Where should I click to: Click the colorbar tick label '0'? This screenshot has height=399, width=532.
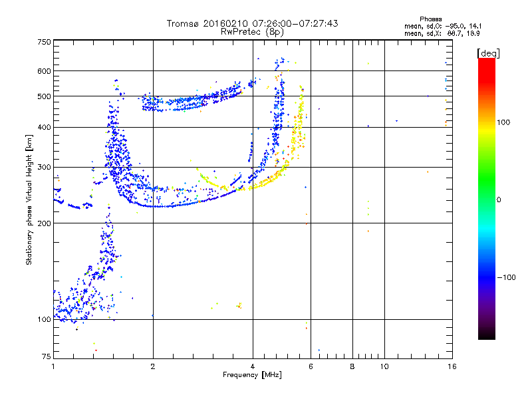499,199
